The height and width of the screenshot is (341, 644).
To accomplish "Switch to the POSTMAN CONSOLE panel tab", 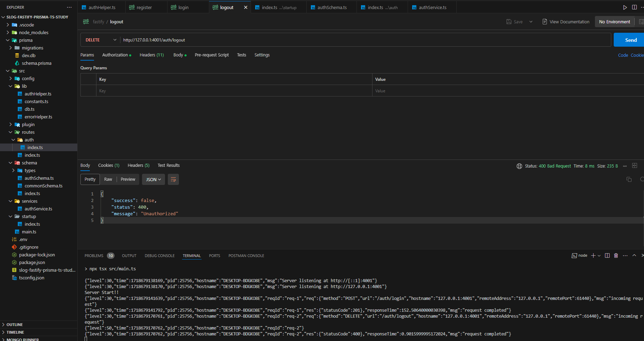I will (x=246, y=256).
